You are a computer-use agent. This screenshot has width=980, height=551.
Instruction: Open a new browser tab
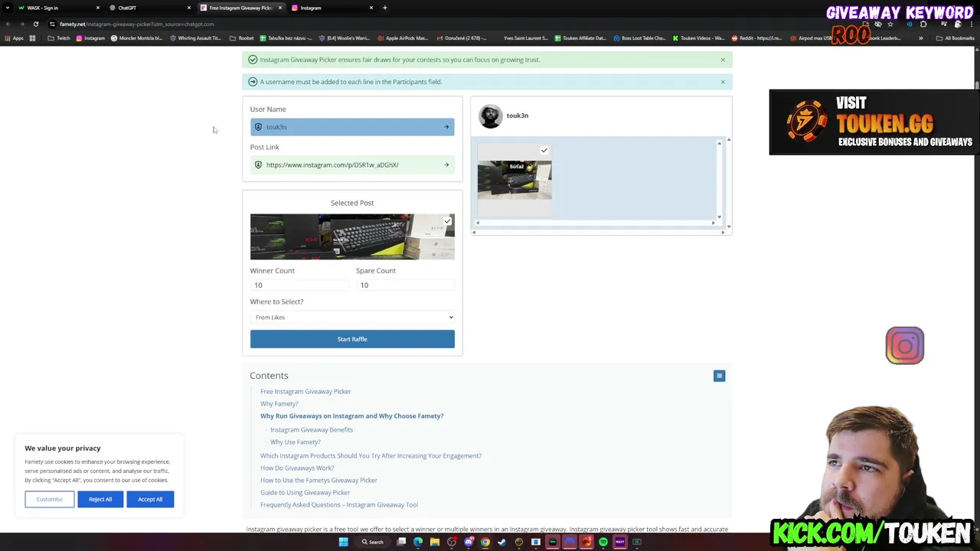[x=384, y=8]
